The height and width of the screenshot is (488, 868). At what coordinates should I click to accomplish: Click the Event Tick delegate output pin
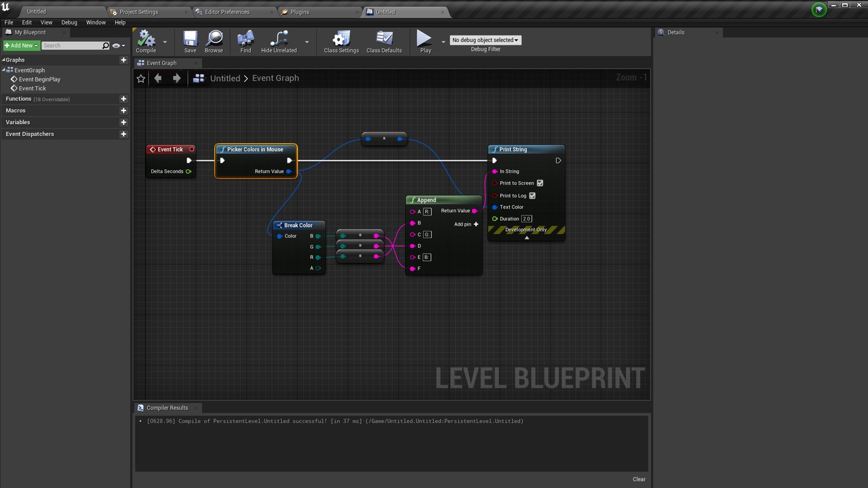[x=191, y=149]
